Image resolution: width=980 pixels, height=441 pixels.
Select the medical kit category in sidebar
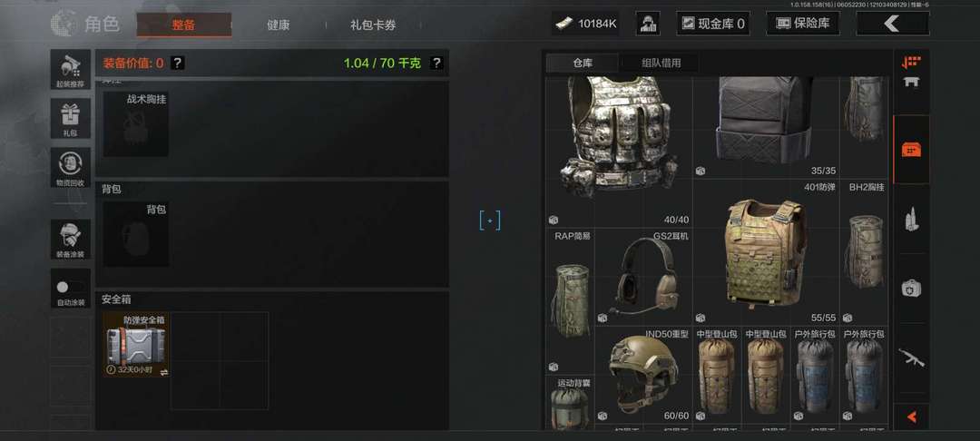click(x=911, y=288)
